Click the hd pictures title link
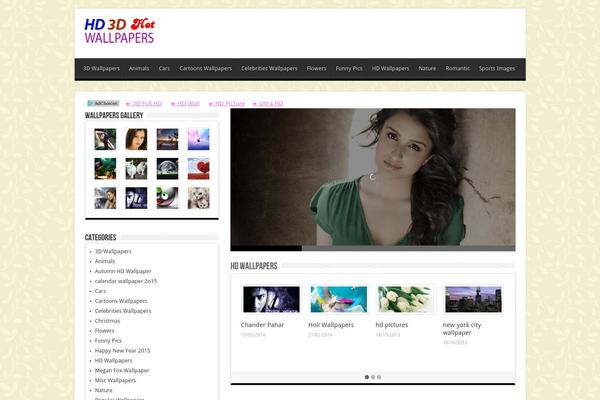 [x=391, y=325]
